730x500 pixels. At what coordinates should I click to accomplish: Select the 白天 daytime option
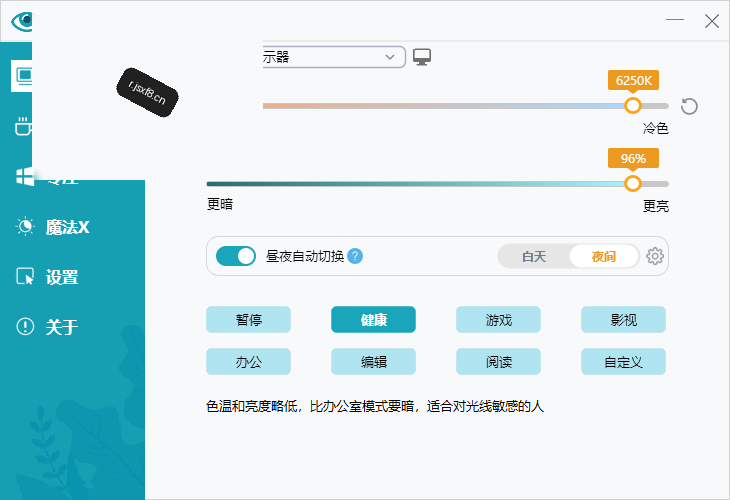click(x=534, y=257)
